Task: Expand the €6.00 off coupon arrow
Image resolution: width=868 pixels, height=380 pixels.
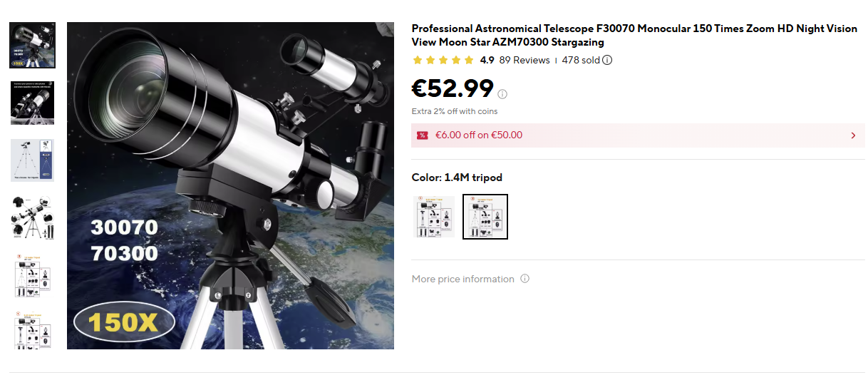Action: click(854, 135)
